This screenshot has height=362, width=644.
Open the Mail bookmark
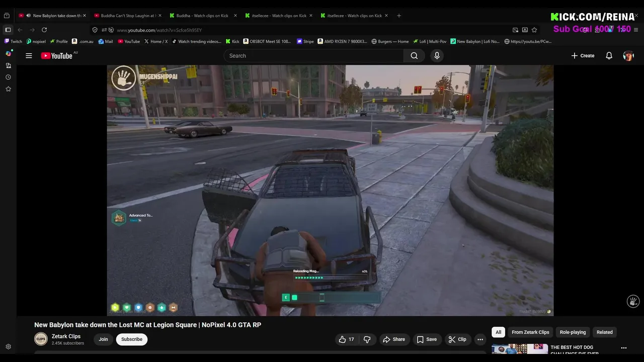click(106, 42)
